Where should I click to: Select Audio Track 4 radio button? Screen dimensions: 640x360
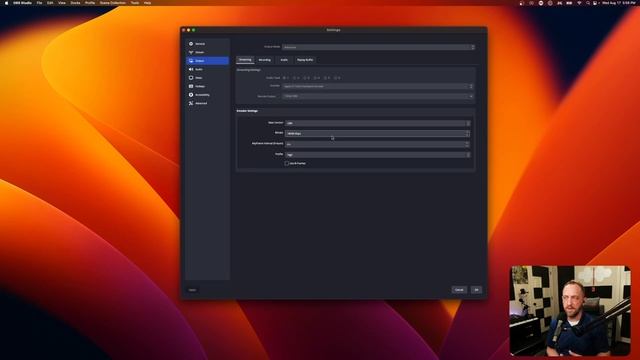tap(316, 78)
